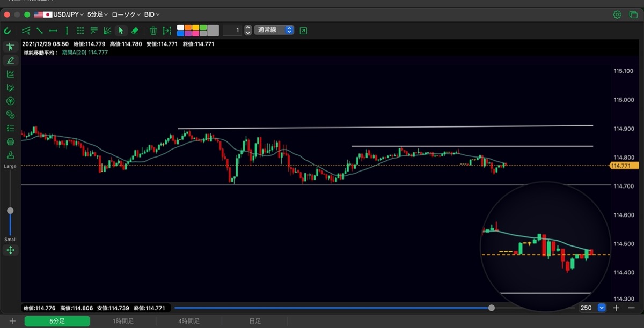Pick the blue color swatch

coord(180,33)
